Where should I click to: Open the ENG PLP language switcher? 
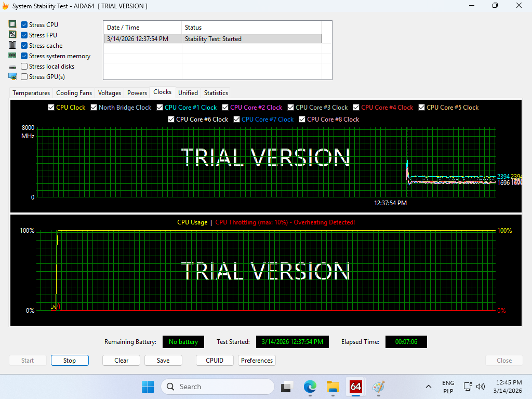click(x=448, y=387)
